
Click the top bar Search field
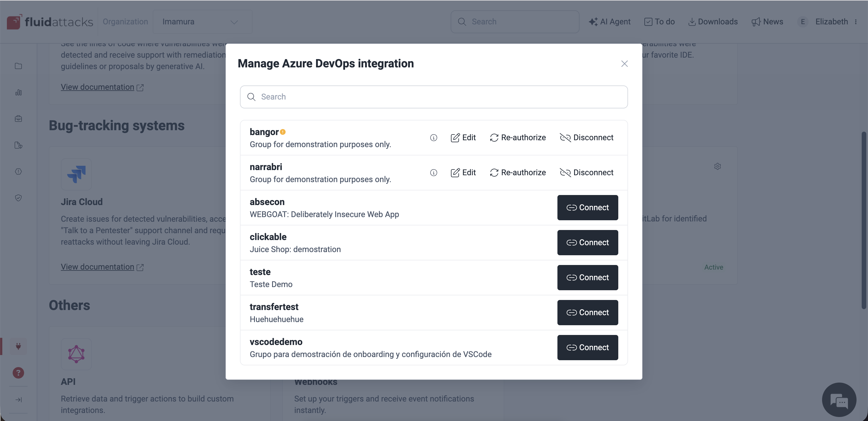[515, 22]
